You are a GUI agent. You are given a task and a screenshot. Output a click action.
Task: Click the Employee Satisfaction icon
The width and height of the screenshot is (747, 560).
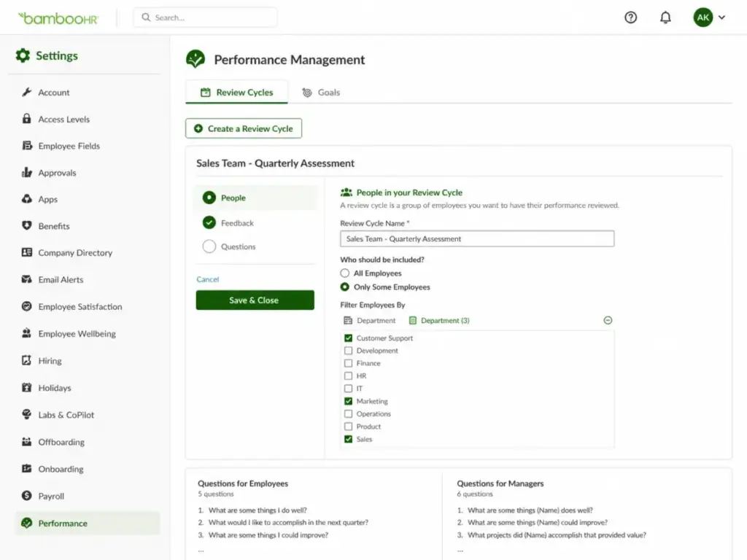pos(27,306)
